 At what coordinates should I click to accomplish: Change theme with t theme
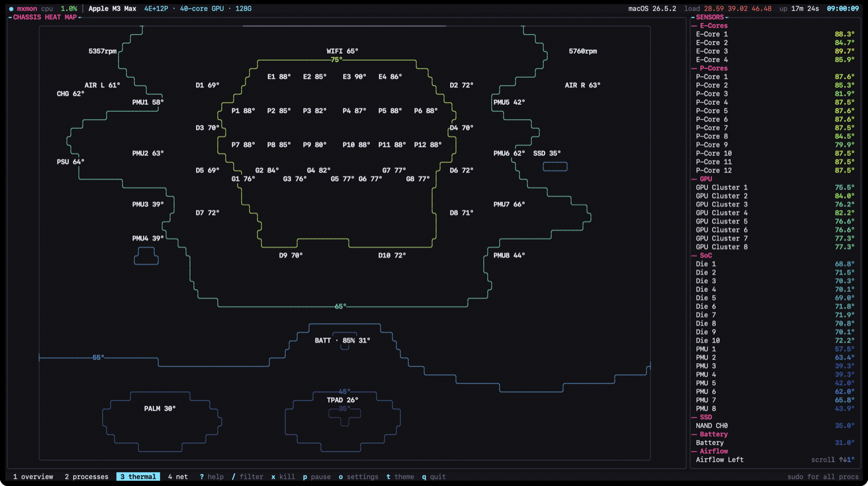[x=400, y=477]
